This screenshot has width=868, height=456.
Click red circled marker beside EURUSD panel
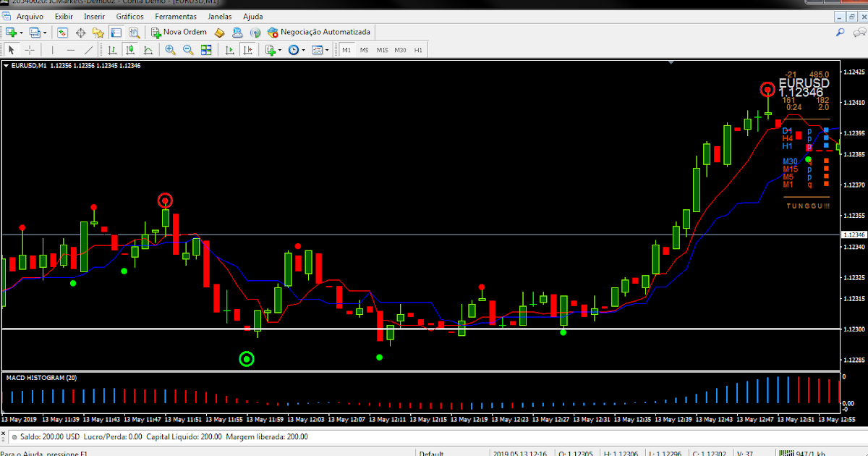(767, 90)
